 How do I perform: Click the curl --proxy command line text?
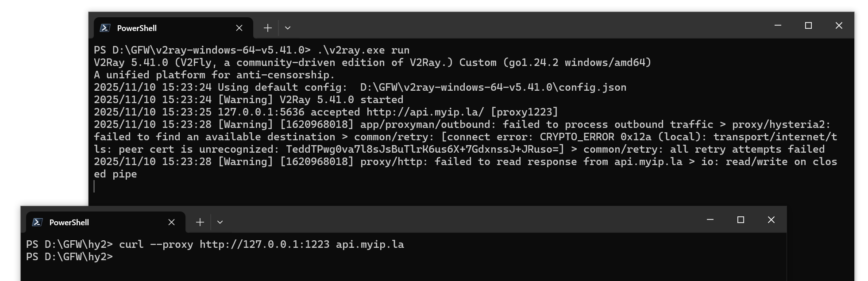(x=261, y=245)
